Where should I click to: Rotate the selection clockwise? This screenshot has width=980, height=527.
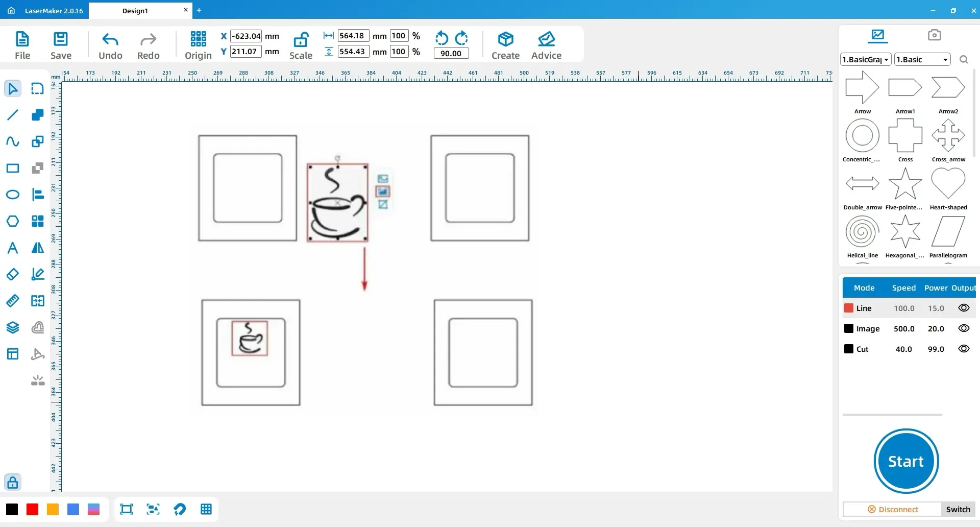(x=461, y=38)
